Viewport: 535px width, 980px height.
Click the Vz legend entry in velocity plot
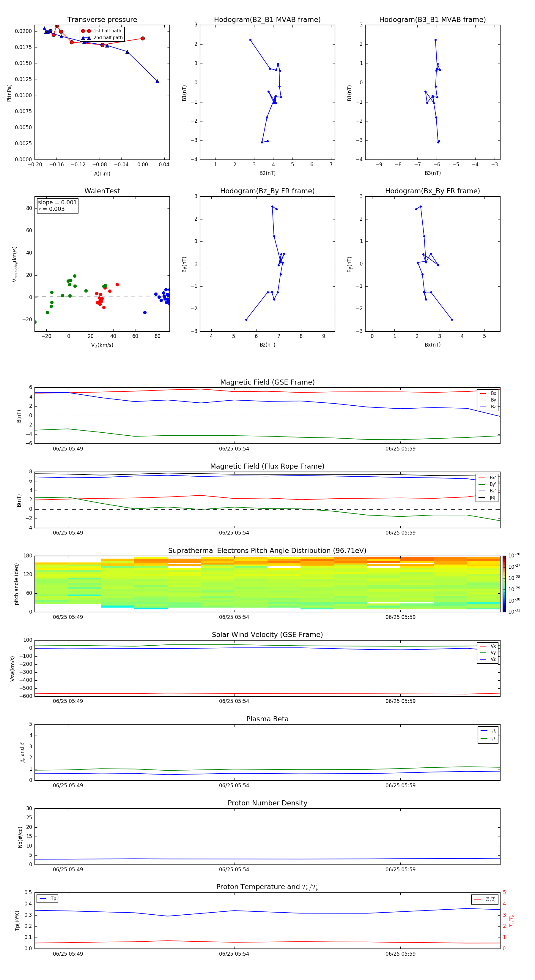pyautogui.click(x=488, y=659)
